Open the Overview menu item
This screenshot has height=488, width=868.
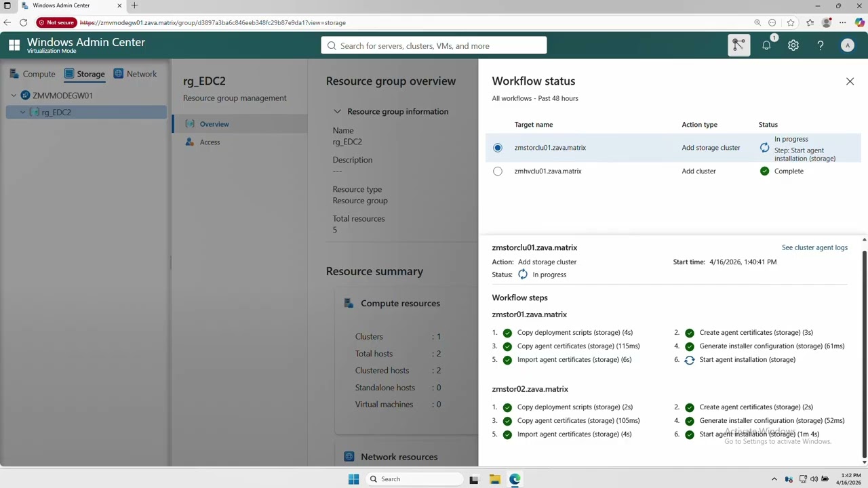pos(240,124)
